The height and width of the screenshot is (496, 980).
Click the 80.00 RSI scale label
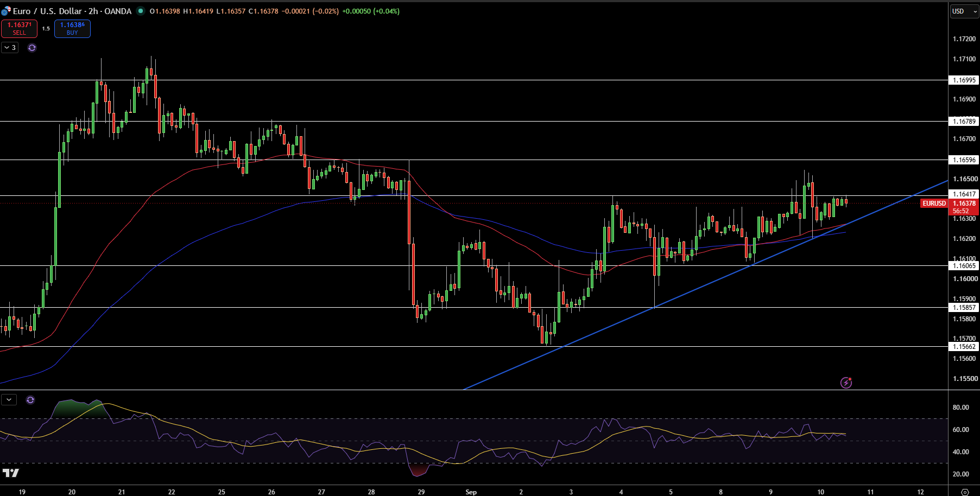click(960, 408)
